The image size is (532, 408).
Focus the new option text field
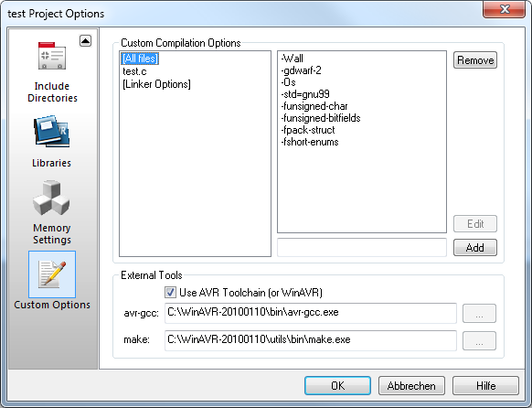(362, 247)
